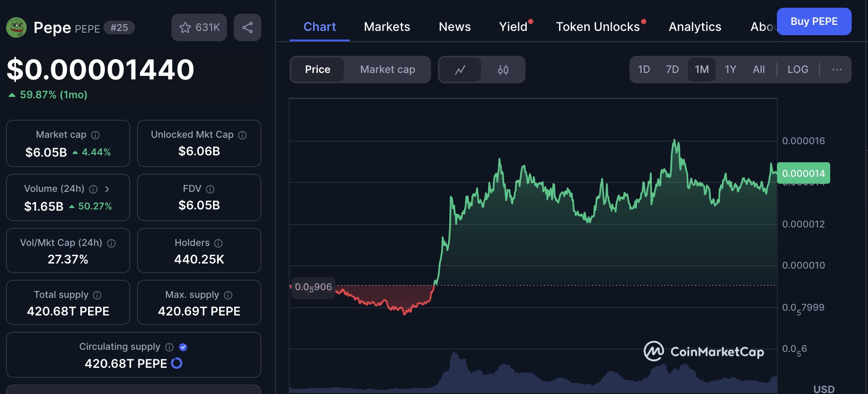868x394 pixels.
Task: Add Pepe to watchlist via star button
Action: 199,27
